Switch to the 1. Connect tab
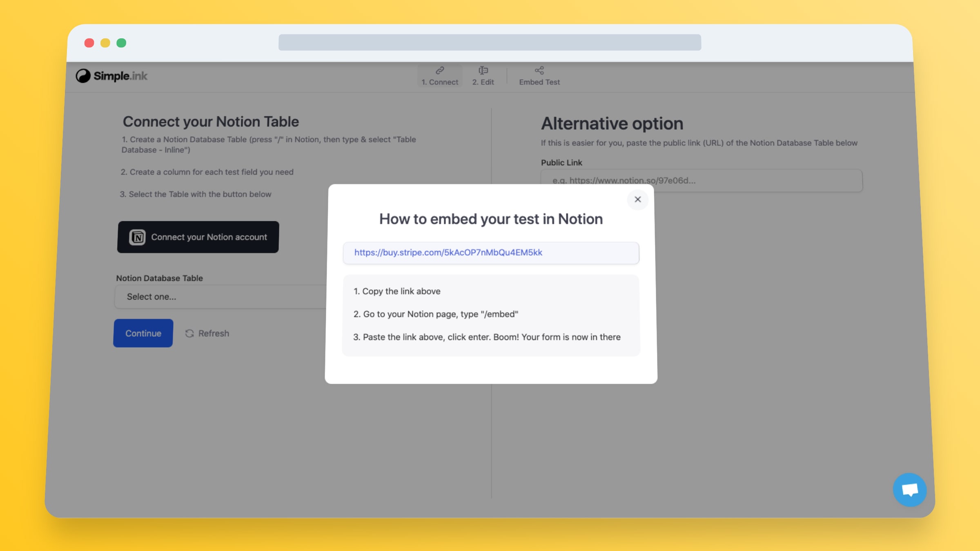This screenshot has width=980, height=551. [x=440, y=82]
